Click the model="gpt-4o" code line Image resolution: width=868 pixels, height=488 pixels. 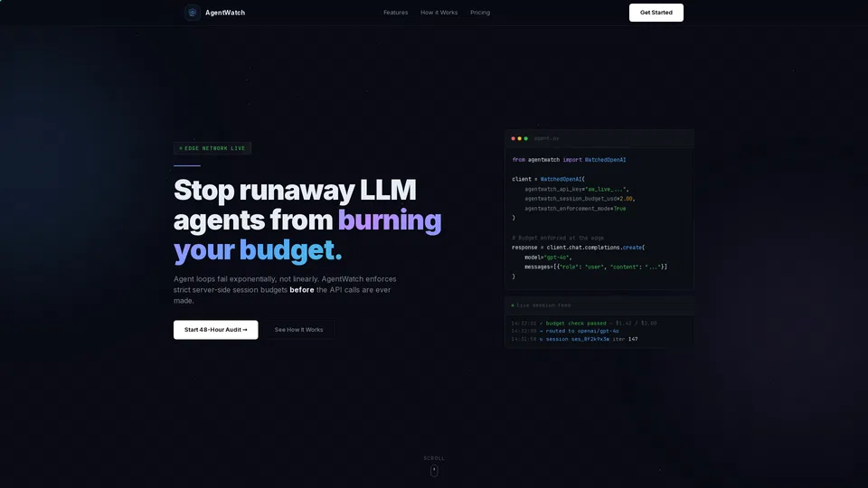548,258
